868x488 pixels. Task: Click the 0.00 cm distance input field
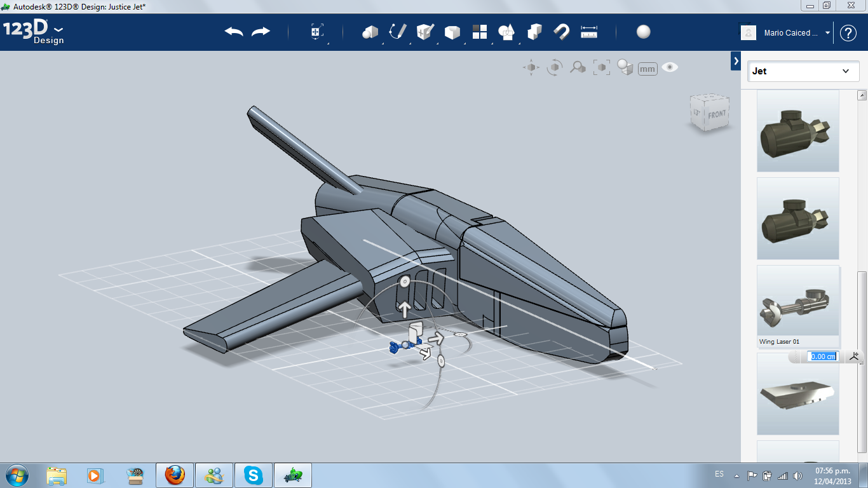[x=823, y=356]
